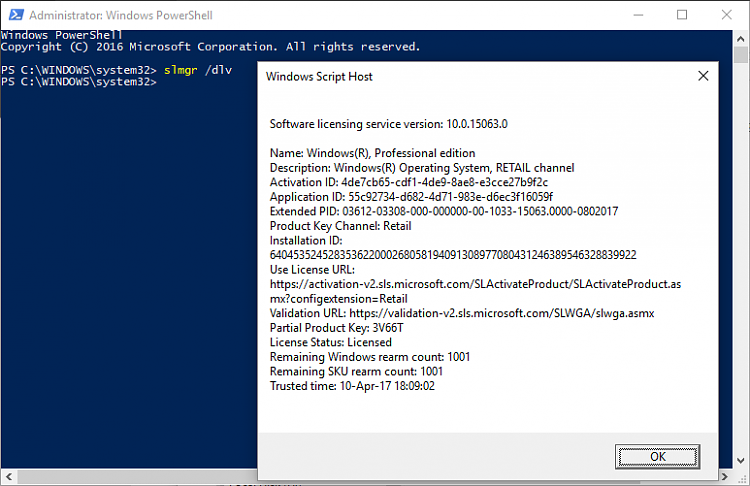Click the vertical scrollbar down arrow

740,461
